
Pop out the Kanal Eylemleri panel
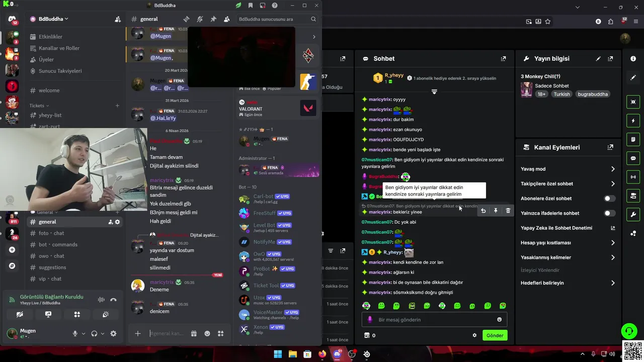[610, 147]
